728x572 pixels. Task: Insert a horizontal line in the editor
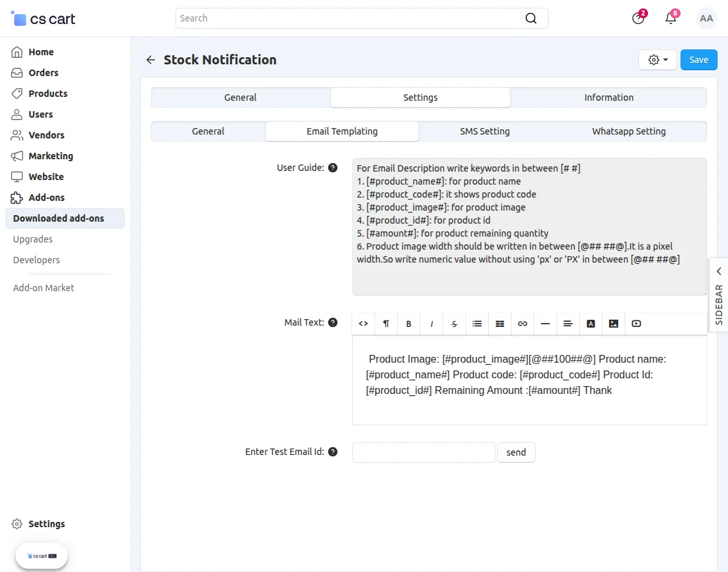(545, 323)
